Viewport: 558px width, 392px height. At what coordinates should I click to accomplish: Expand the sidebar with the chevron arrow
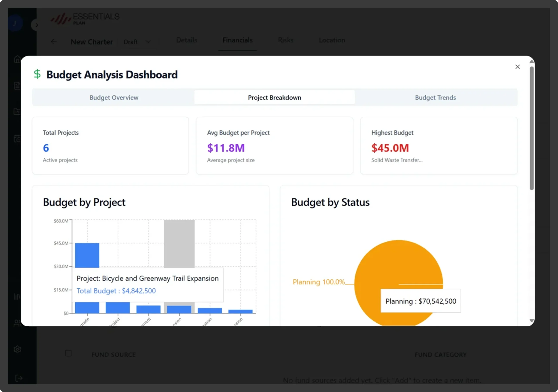(x=36, y=25)
